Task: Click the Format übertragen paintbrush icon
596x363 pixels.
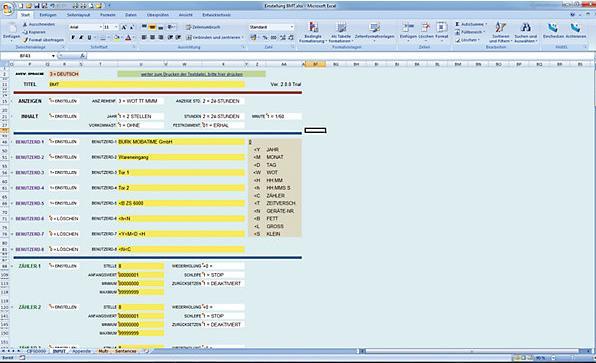Action: (25, 40)
